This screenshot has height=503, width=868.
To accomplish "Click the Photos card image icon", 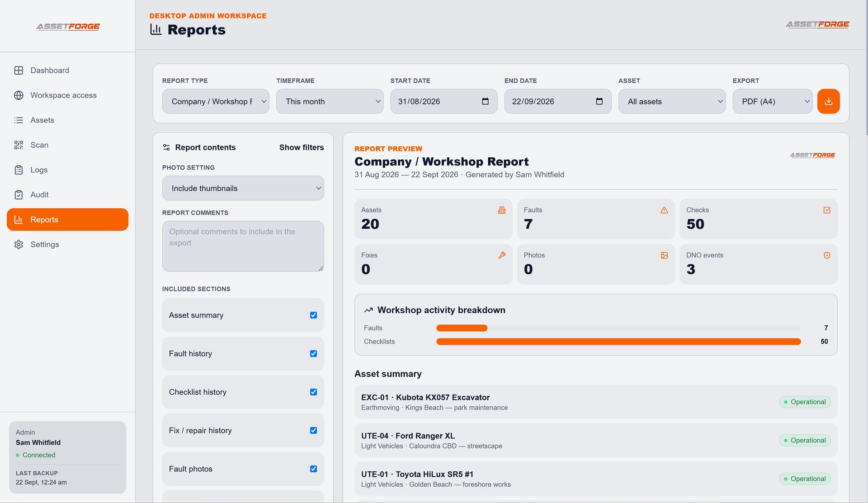I will 664,255.
